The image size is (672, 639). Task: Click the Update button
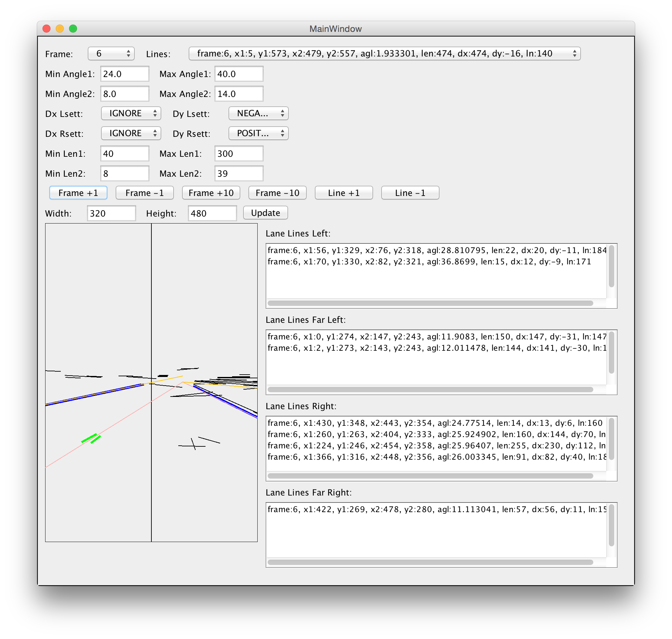(x=266, y=213)
